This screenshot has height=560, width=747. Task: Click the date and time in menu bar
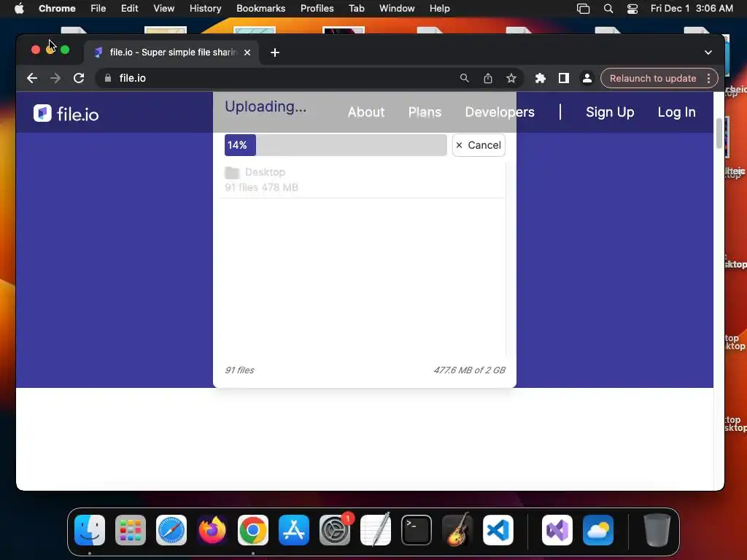coord(692,8)
